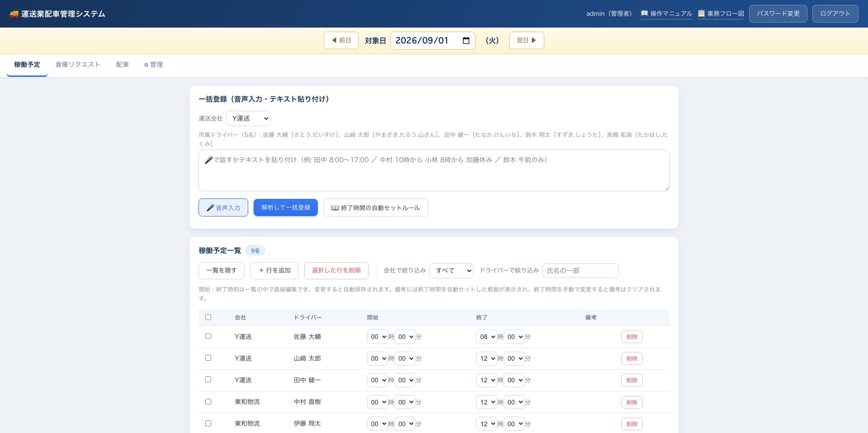
Task: Open the calendar picker icon in date field
Action: pyautogui.click(x=466, y=41)
